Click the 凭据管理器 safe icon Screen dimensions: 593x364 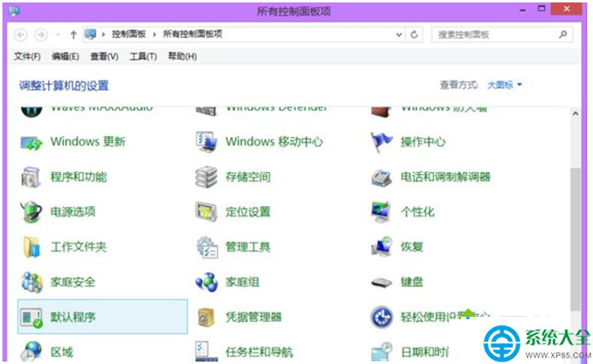tap(207, 317)
